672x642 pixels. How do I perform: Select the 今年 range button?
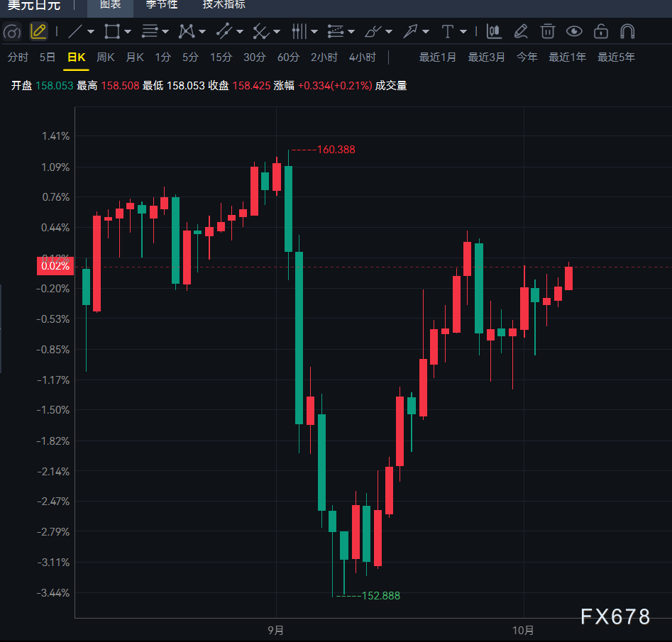coord(527,57)
